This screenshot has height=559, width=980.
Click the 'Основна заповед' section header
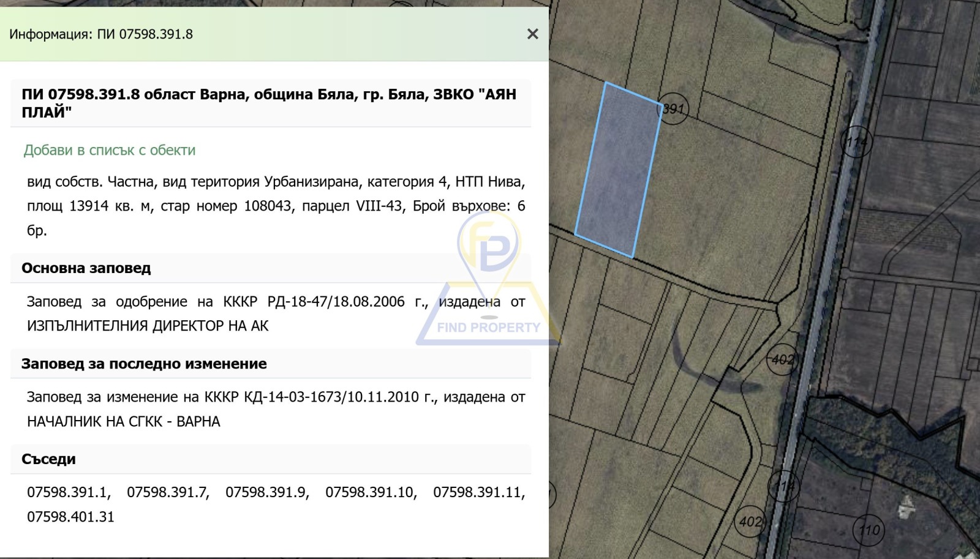(86, 268)
